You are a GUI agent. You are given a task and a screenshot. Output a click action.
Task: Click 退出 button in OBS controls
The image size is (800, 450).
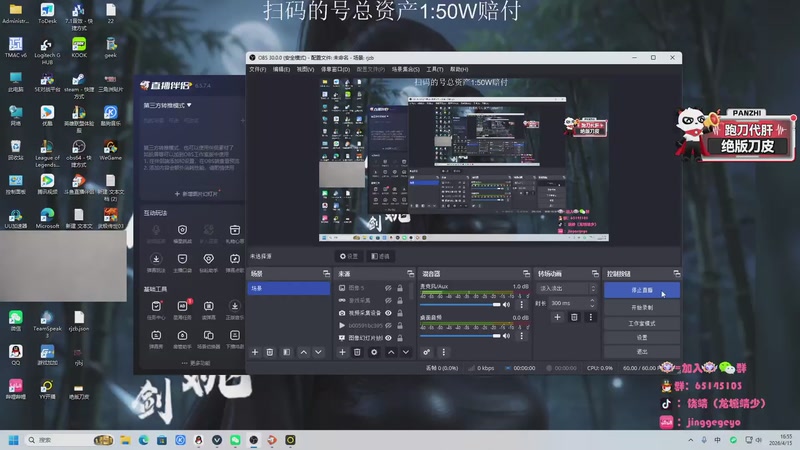point(642,352)
